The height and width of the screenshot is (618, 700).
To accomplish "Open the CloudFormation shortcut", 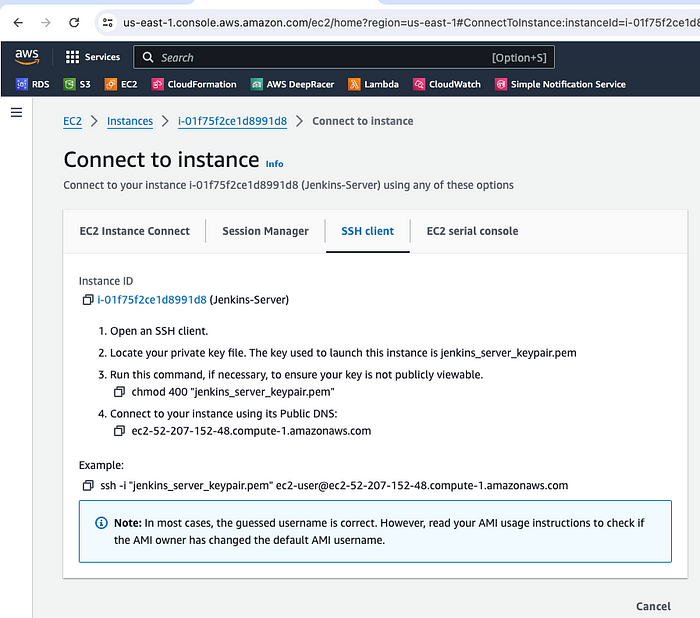I will [x=194, y=84].
